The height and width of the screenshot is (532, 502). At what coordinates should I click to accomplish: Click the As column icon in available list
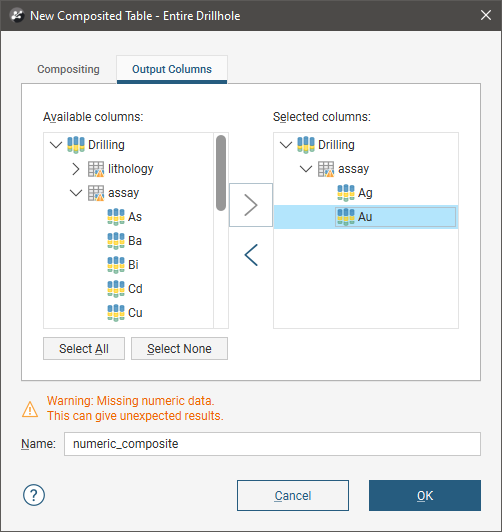[116, 217]
